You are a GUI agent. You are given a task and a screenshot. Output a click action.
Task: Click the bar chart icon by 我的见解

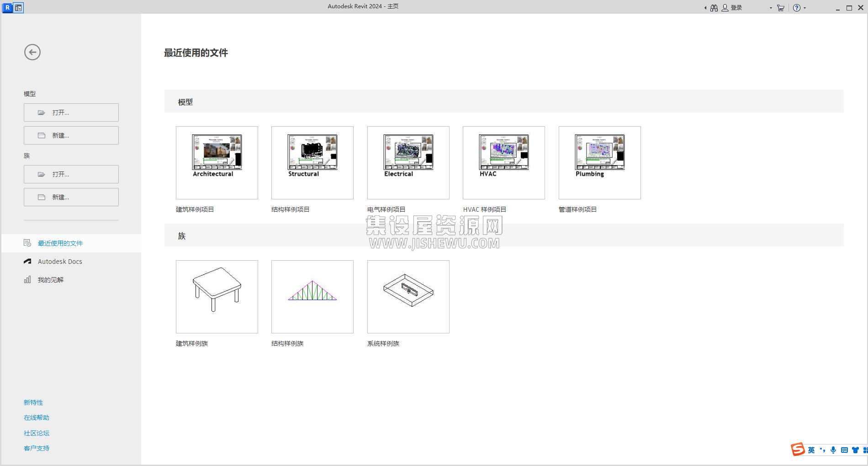[x=27, y=279]
